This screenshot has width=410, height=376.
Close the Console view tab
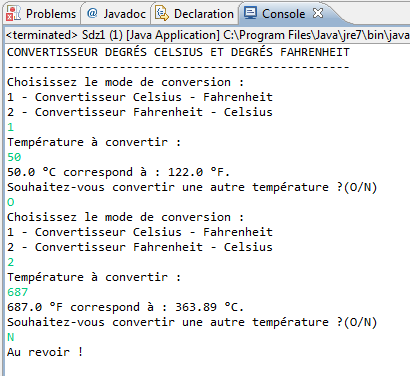318,13
